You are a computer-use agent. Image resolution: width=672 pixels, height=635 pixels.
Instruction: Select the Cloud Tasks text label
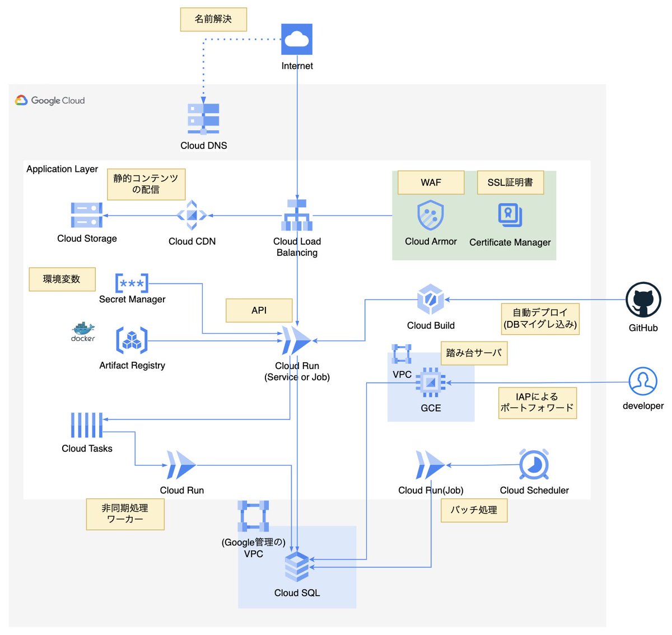[87, 449]
